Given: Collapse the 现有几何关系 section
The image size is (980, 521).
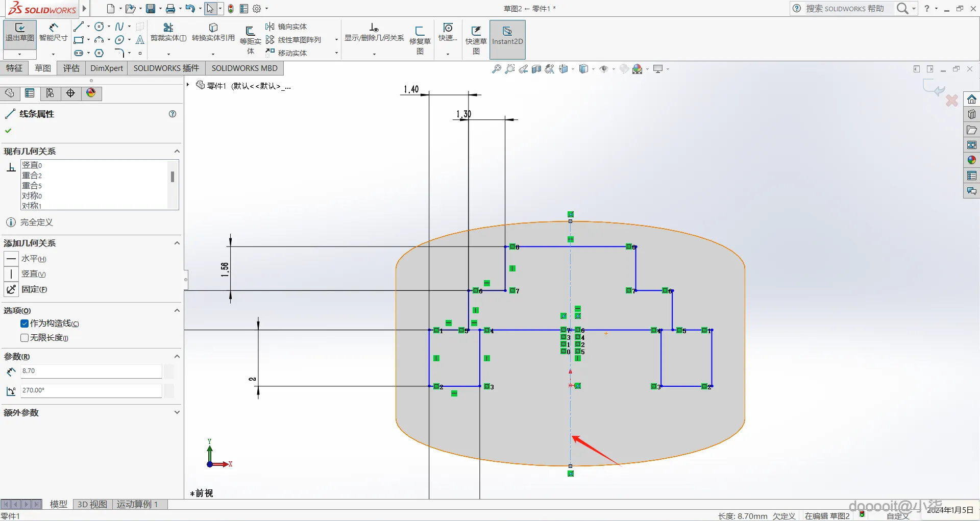Looking at the screenshot, I should (177, 151).
